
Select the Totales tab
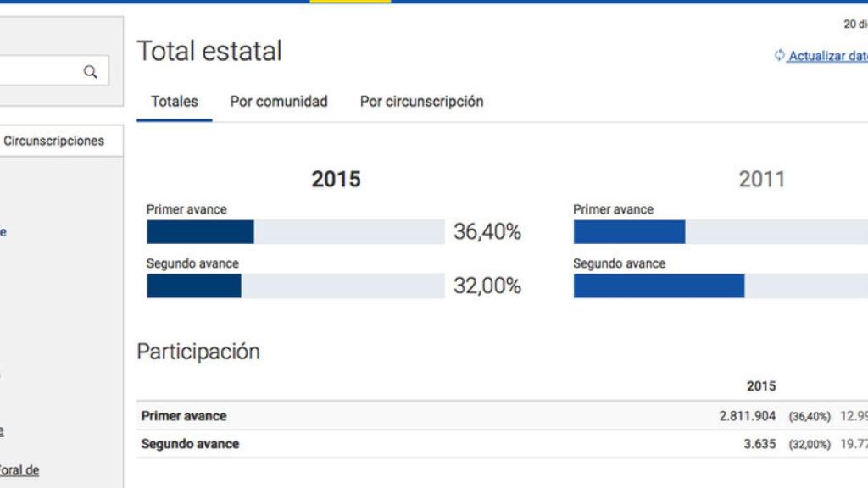[x=174, y=102]
